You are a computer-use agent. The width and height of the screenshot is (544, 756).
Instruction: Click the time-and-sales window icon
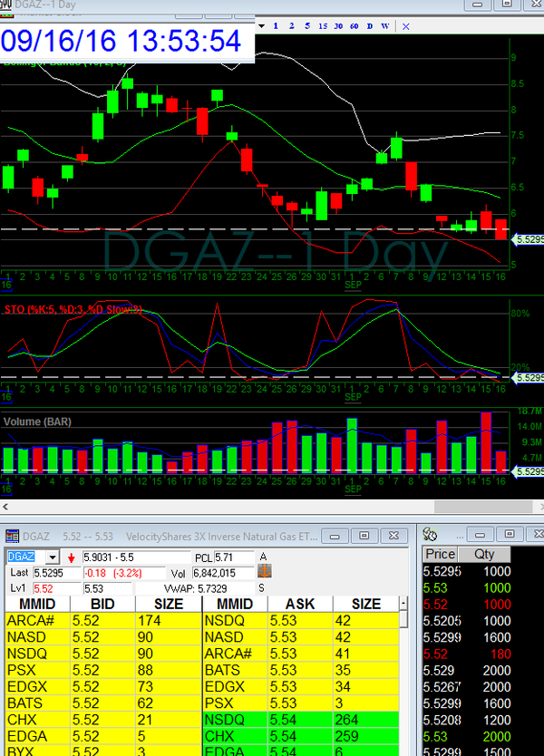click(430, 534)
